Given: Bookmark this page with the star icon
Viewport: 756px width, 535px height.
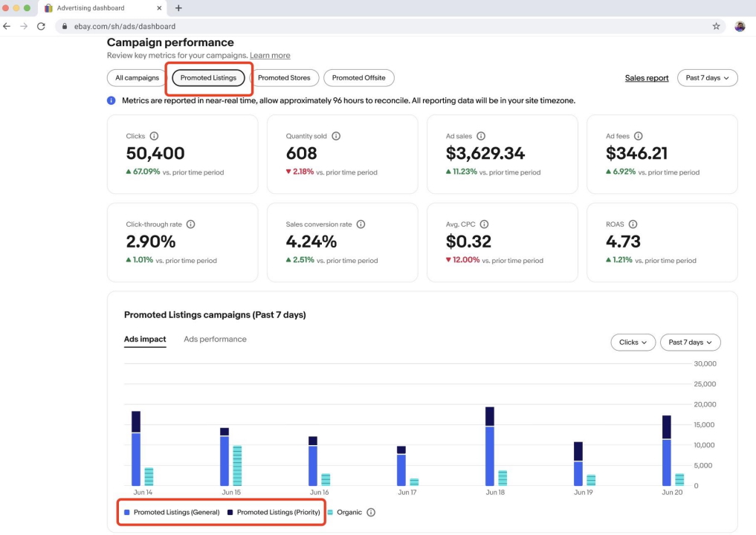Looking at the screenshot, I should (716, 26).
